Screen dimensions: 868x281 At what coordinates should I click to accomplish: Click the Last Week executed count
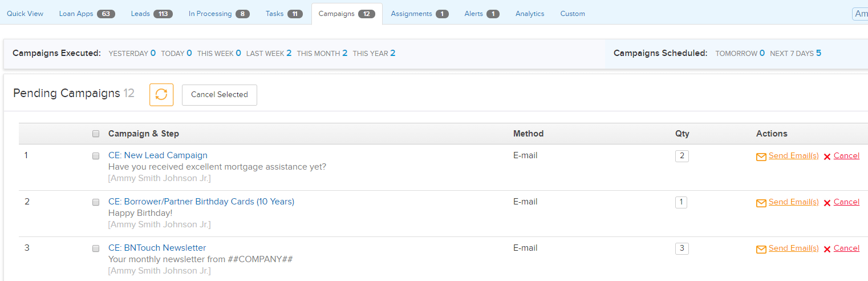point(289,53)
